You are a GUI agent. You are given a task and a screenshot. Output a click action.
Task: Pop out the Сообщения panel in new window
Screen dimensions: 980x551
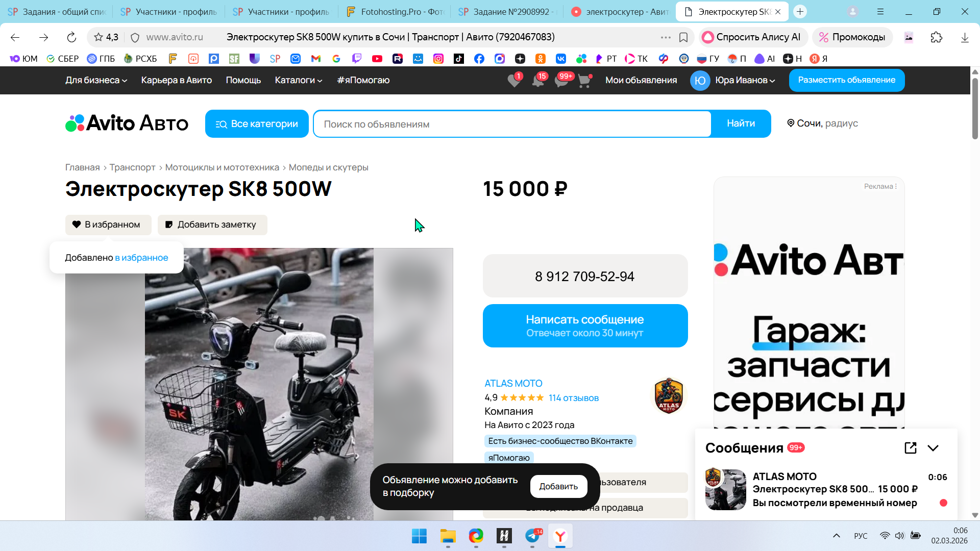[x=910, y=448]
